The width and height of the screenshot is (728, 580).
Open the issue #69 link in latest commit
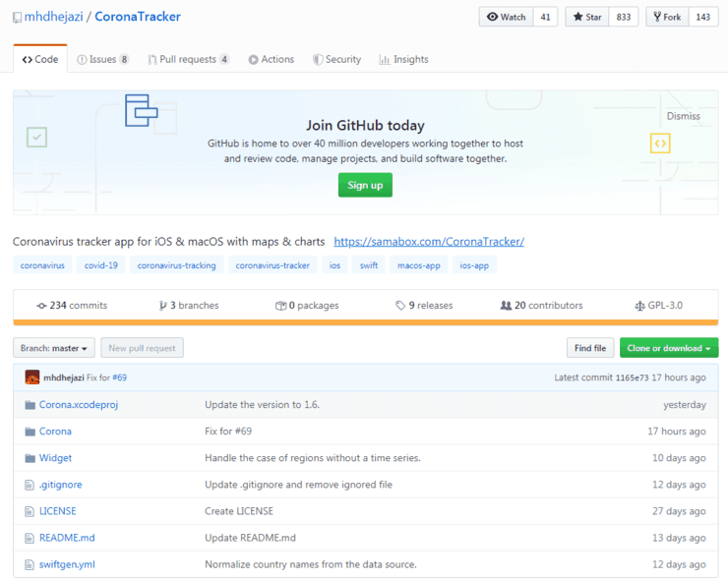tap(119, 377)
